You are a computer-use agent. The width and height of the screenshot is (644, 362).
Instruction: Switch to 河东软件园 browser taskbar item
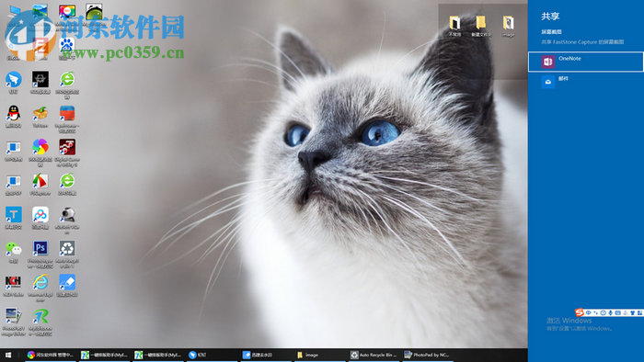pyautogui.click(x=50, y=355)
